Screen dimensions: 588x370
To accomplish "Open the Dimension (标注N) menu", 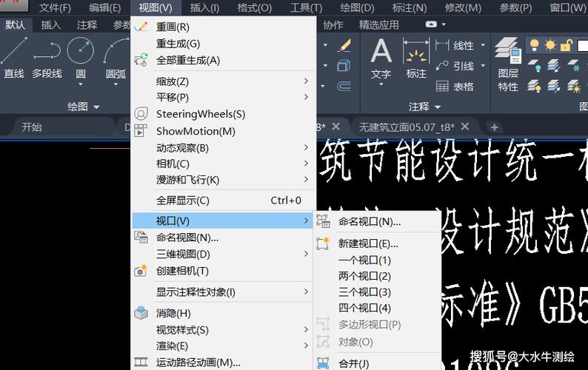I will pyautogui.click(x=410, y=7).
